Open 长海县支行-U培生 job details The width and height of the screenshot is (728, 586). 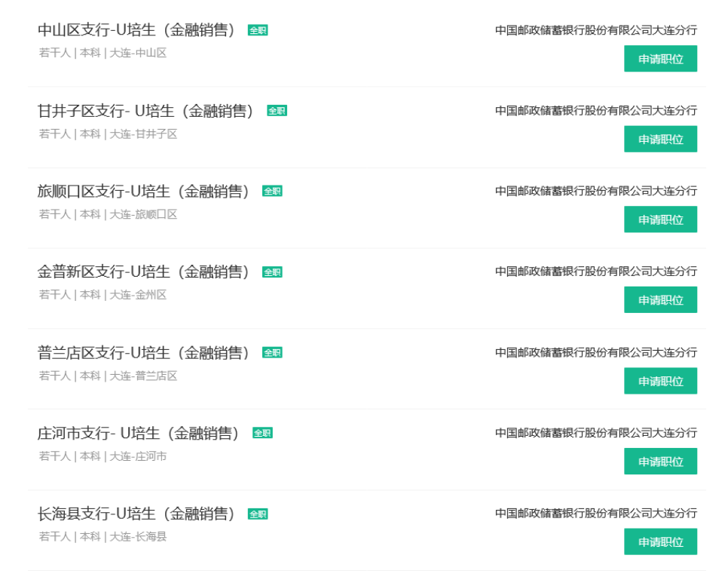pyautogui.click(x=137, y=514)
